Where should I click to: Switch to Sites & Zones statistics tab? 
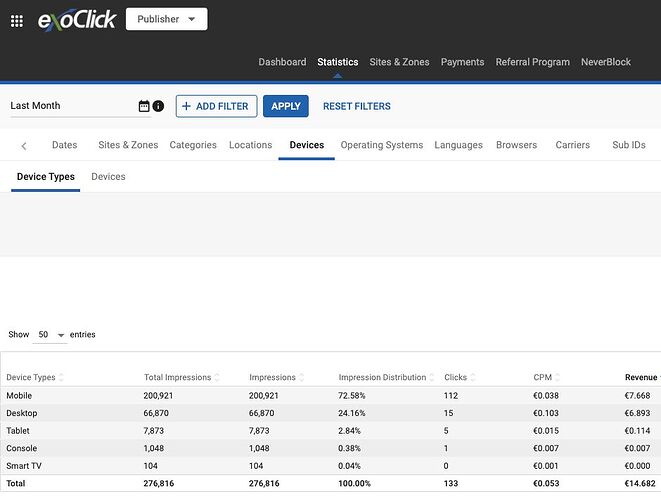tap(128, 145)
